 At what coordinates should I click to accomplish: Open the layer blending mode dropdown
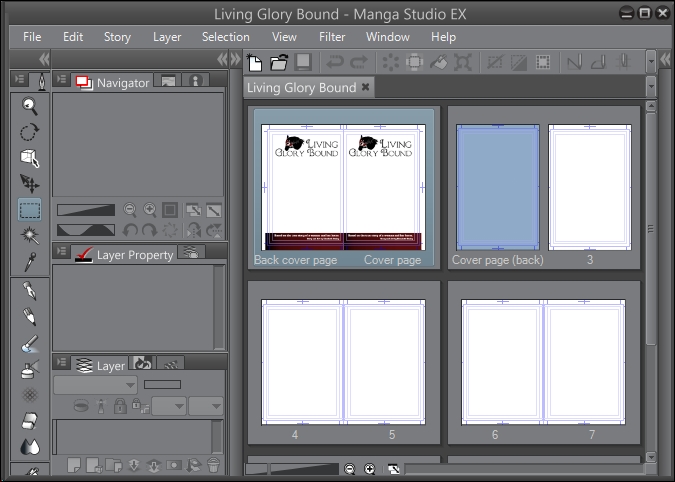point(95,385)
